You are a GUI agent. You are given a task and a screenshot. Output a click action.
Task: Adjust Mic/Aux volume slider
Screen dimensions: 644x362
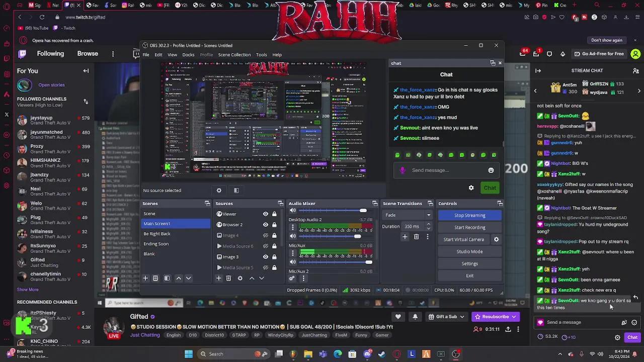click(369, 262)
